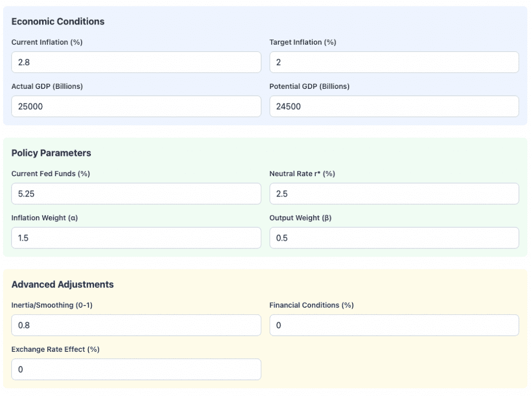Edit the Current Fed Funds rate field
The height and width of the screenshot is (396, 532).
(x=136, y=194)
